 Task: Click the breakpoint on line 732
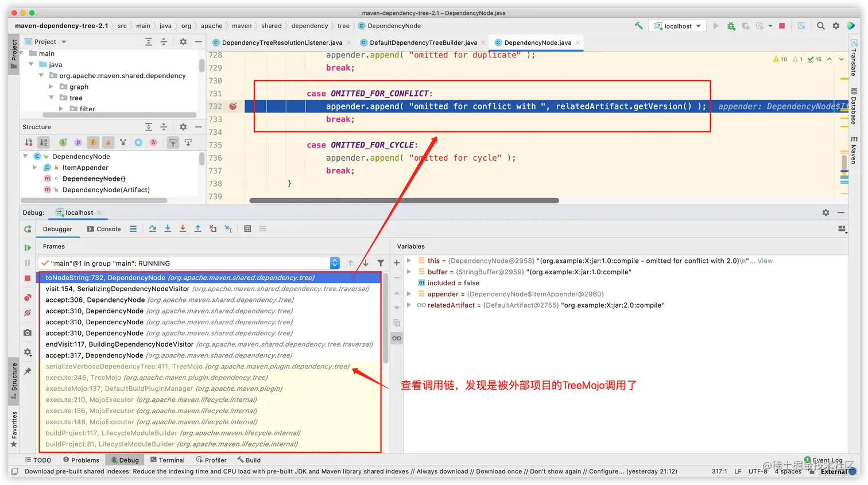pyautogui.click(x=233, y=106)
